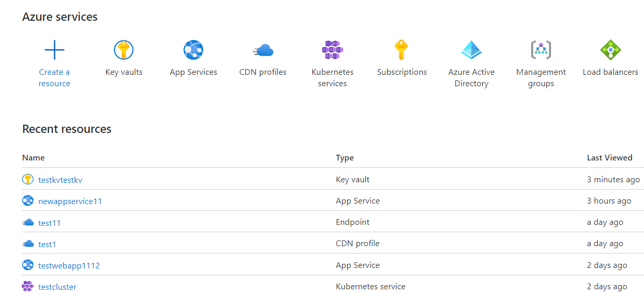Open the test1 CDN profile link

click(x=47, y=244)
